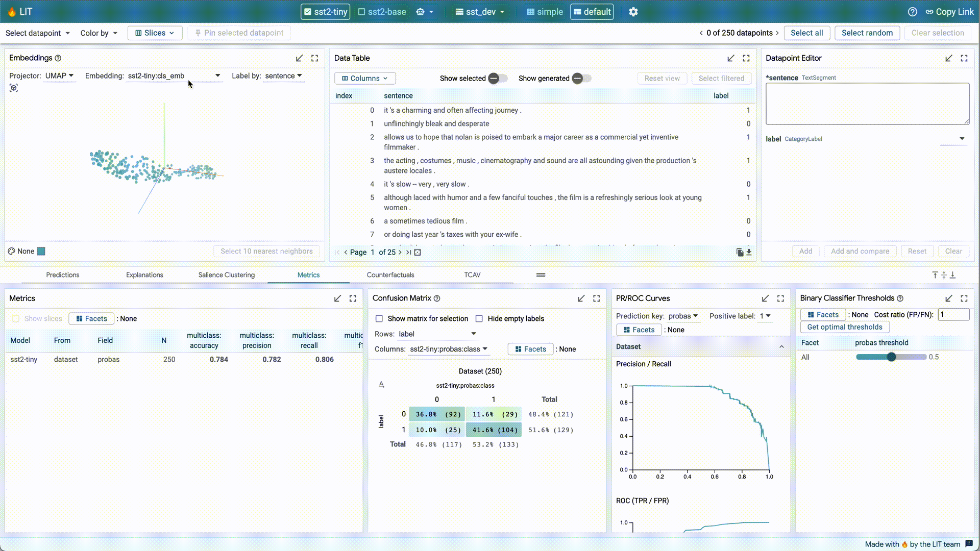This screenshot has width=980, height=551.
Task: Expand the Embedding selector dropdown
Action: coord(217,76)
